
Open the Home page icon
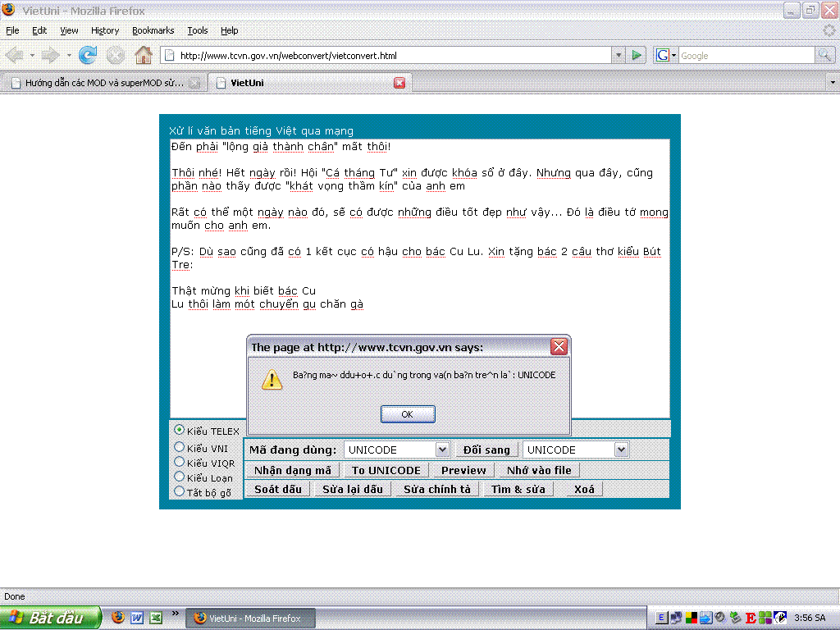coord(143,55)
